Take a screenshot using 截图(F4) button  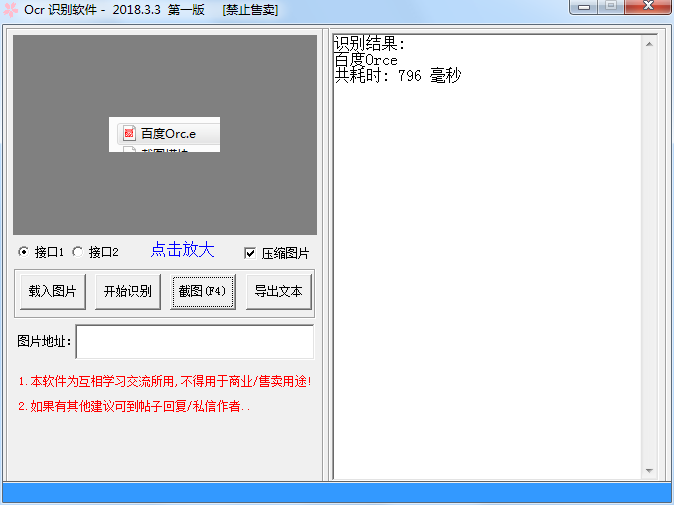click(x=203, y=292)
